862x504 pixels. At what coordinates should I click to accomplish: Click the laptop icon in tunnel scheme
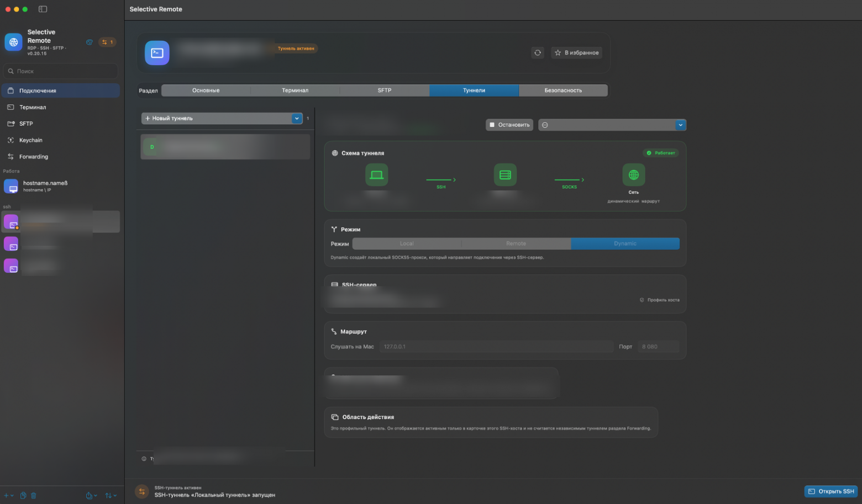click(376, 175)
